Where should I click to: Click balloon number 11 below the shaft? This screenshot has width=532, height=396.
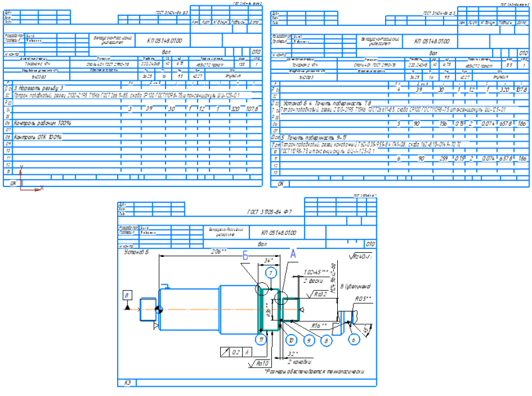(x=261, y=339)
